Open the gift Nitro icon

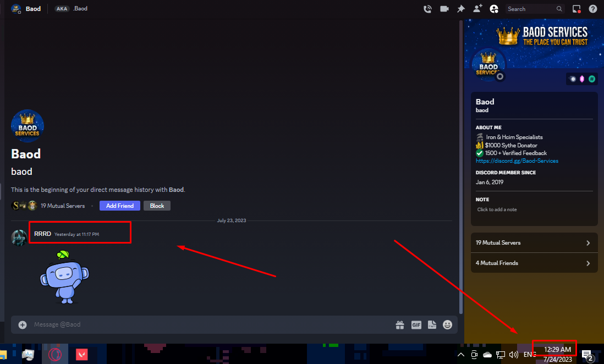pos(400,325)
